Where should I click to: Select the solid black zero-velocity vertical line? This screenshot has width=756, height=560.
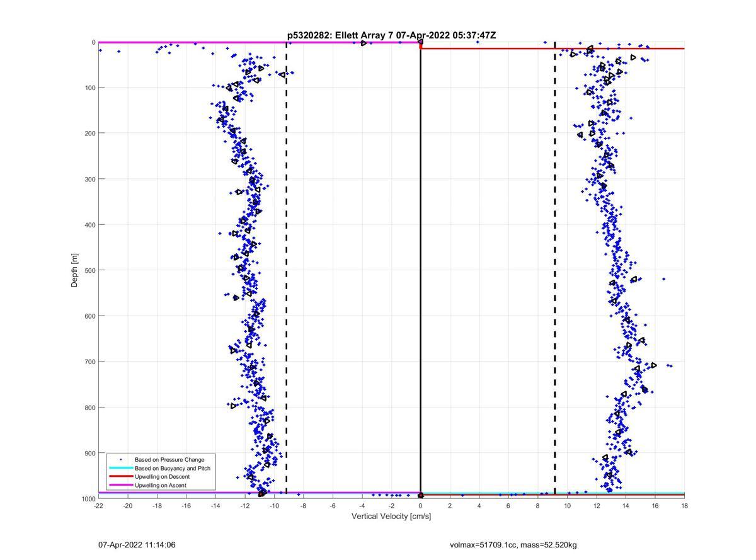tap(421, 271)
